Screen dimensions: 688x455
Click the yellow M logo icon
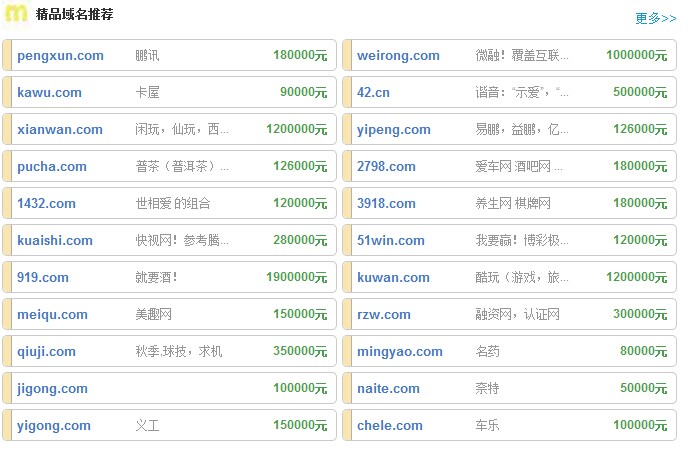click(16, 14)
